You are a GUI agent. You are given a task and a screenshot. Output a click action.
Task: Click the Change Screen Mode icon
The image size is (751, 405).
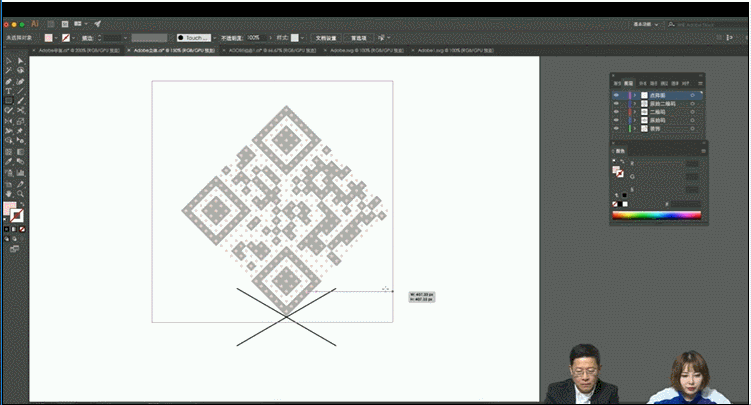14,249
